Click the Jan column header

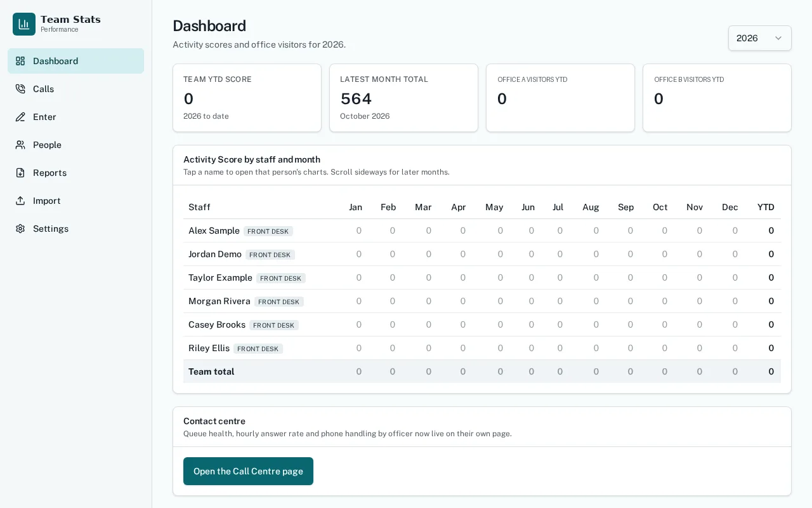[355, 207]
